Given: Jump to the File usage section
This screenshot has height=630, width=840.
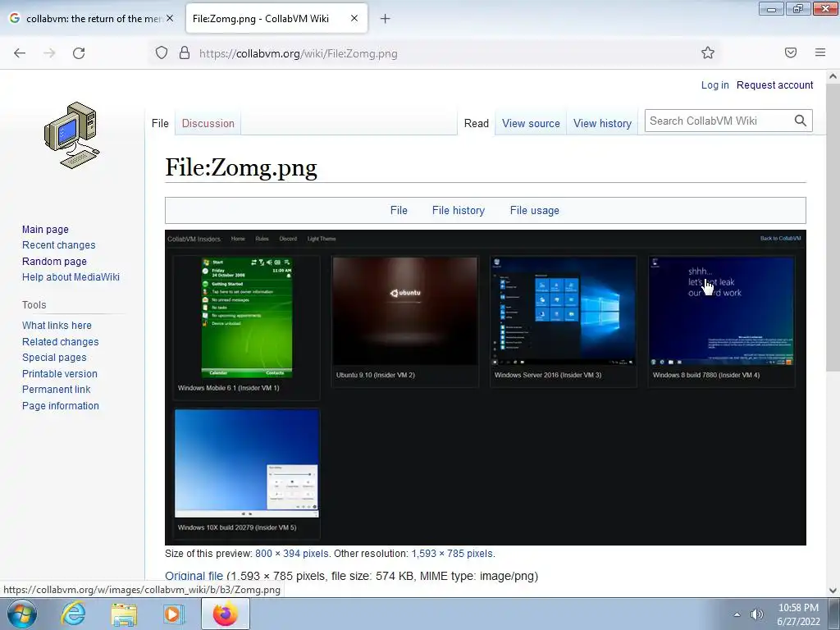Looking at the screenshot, I should [x=535, y=211].
